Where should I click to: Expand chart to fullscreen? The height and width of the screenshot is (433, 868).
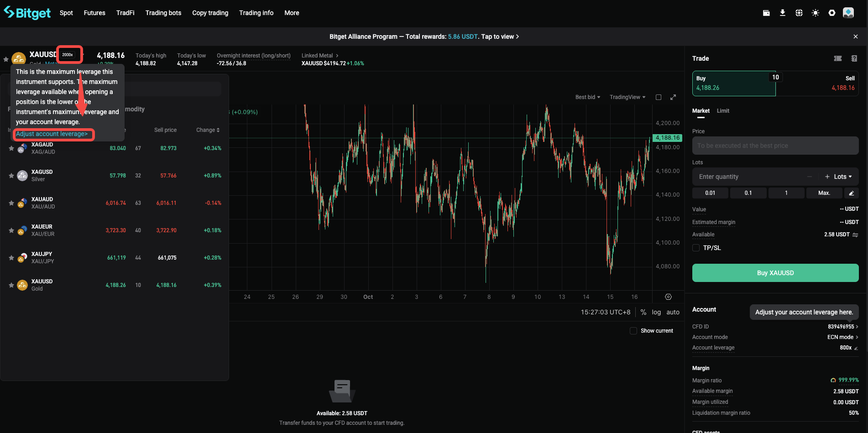pos(673,97)
